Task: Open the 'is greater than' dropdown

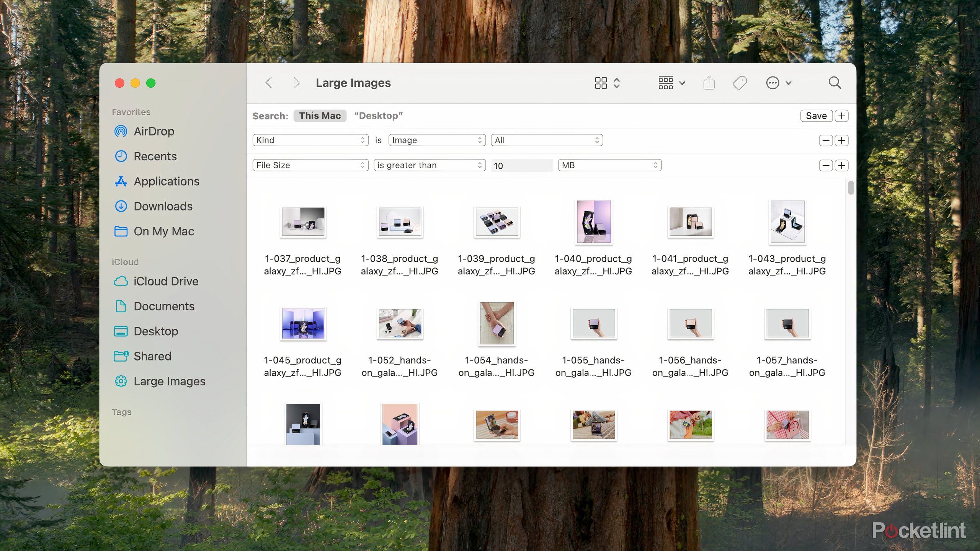Action: (429, 165)
